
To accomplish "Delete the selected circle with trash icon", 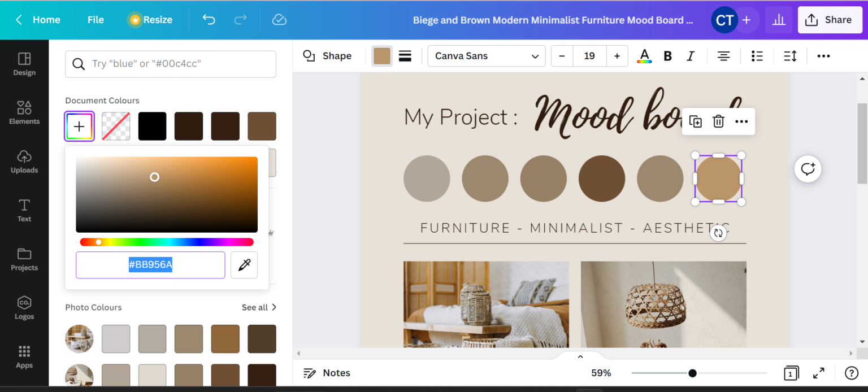I will 718,121.
